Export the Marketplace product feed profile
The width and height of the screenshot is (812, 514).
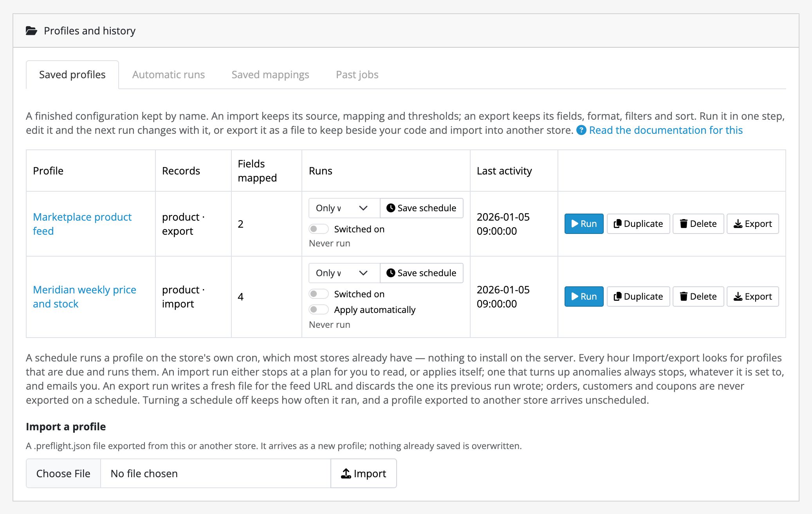tap(752, 224)
